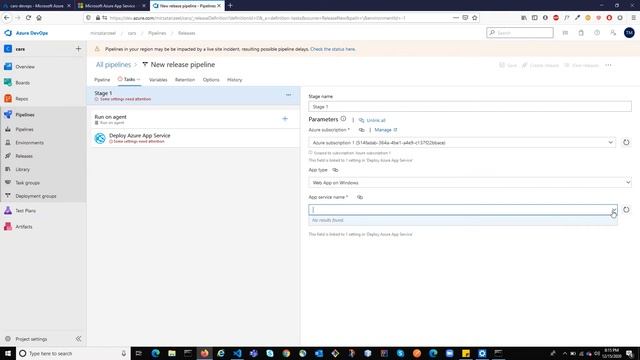
Task: Open the help icon in header
Action: 597,33
